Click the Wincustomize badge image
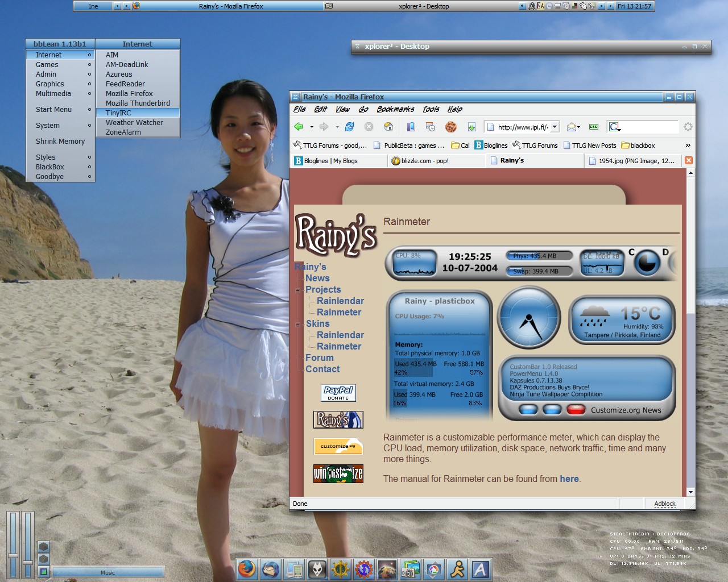Screen dimensions: 728x582 coord(338,473)
